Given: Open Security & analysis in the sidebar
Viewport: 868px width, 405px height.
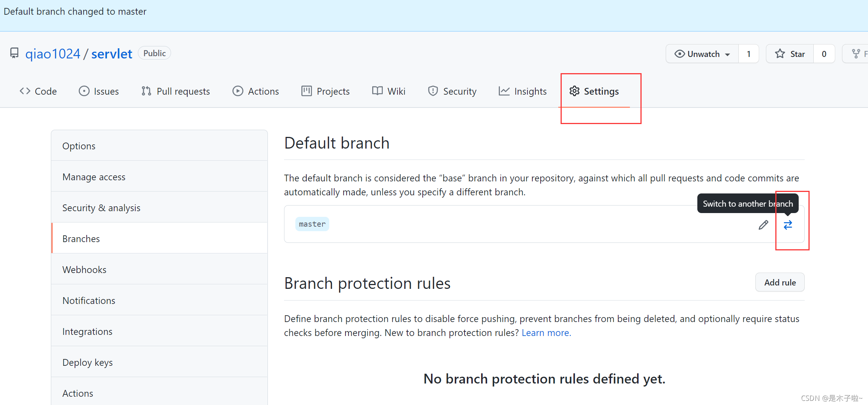Looking at the screenshot, I should 159,207.
